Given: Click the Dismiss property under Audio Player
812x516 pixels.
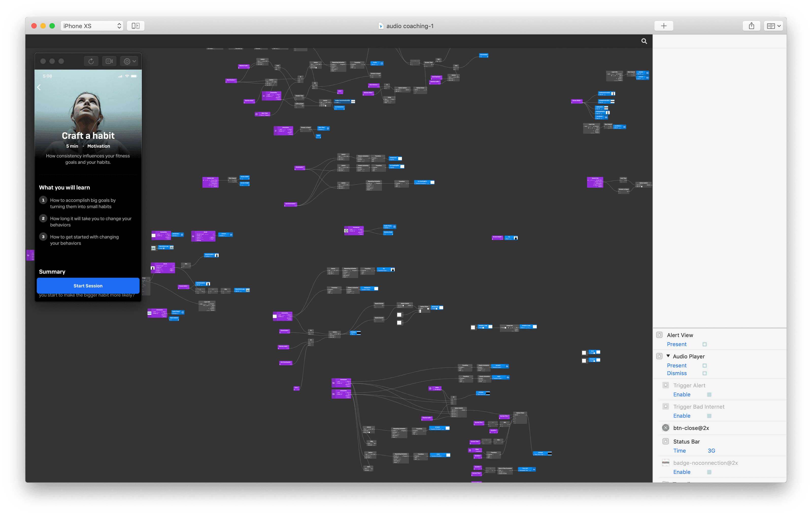Looking at the screenshot, I should click(x=676, y=373).
